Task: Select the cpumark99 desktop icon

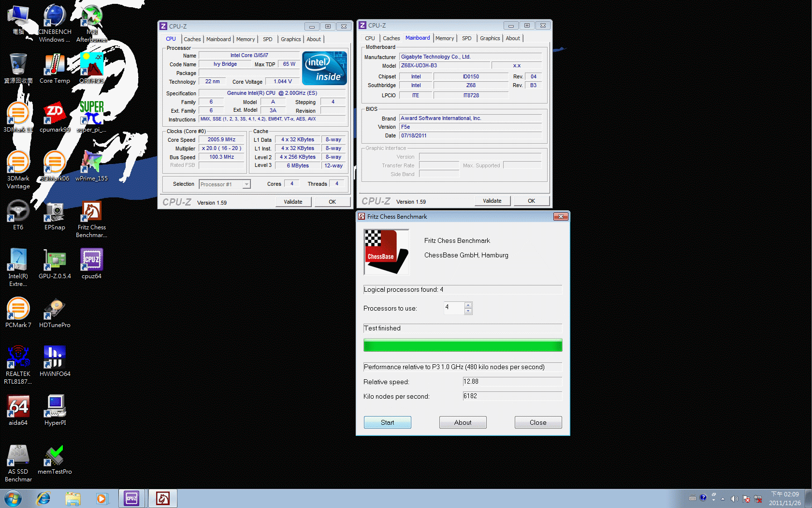Action: 55,118
